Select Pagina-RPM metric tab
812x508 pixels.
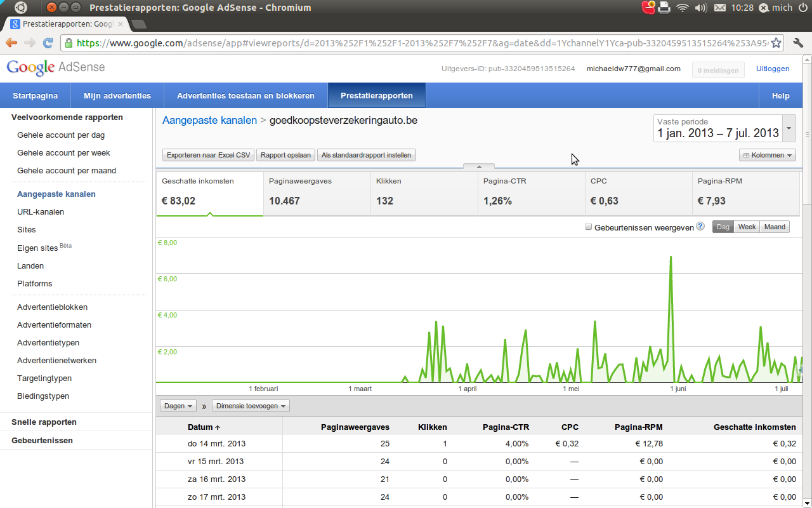[x=746, y=194]
